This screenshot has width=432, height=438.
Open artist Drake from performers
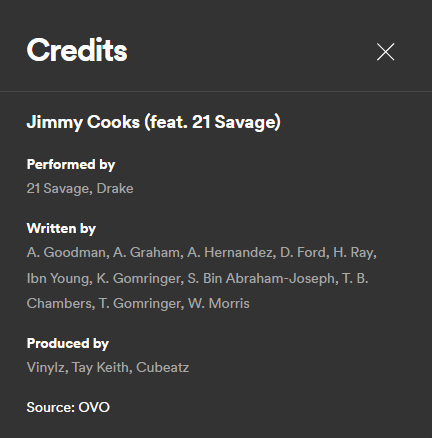pos(115,188)
